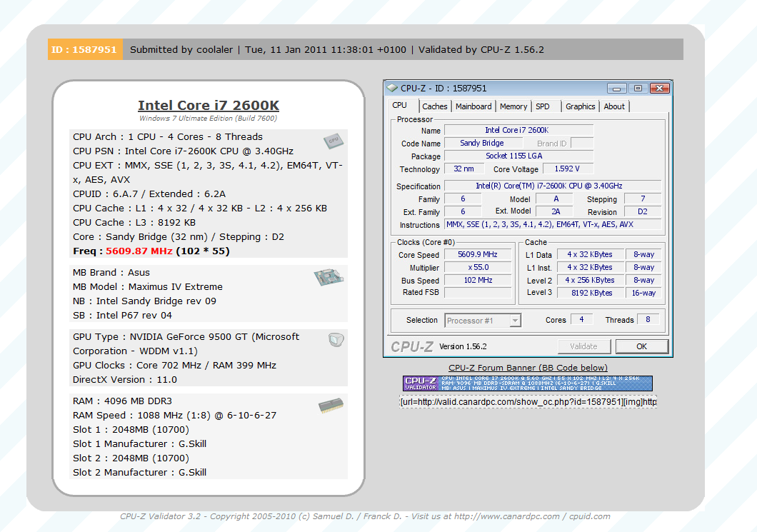The image size is (757, 532).
Task: Click the CPU chip icon in CPU section
Action: tap(333, 141)
